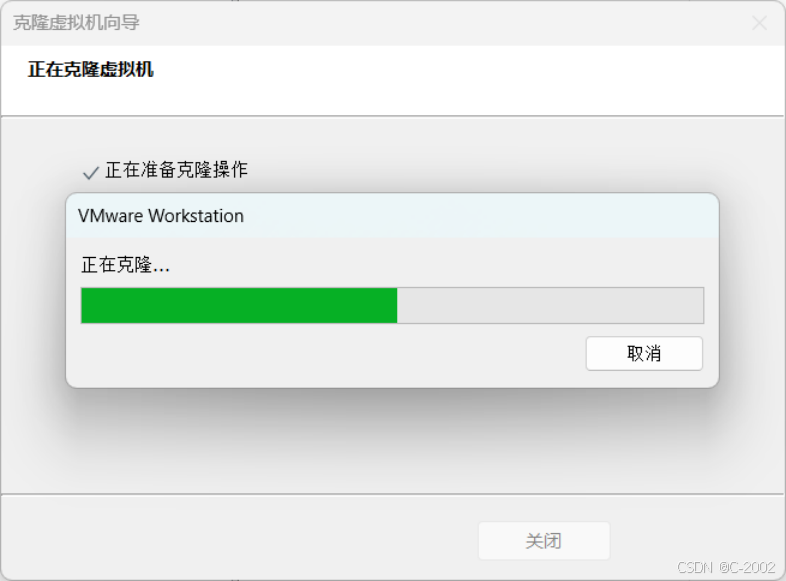Click the bold 正在克隆虚拟机 heading
786x581 pixels.
[91, 69]
